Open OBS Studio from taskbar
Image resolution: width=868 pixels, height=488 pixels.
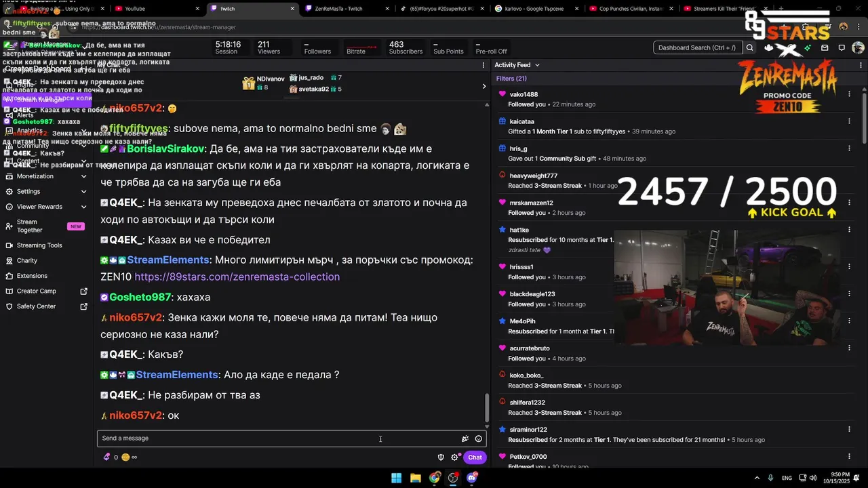(x=453, y=478)
